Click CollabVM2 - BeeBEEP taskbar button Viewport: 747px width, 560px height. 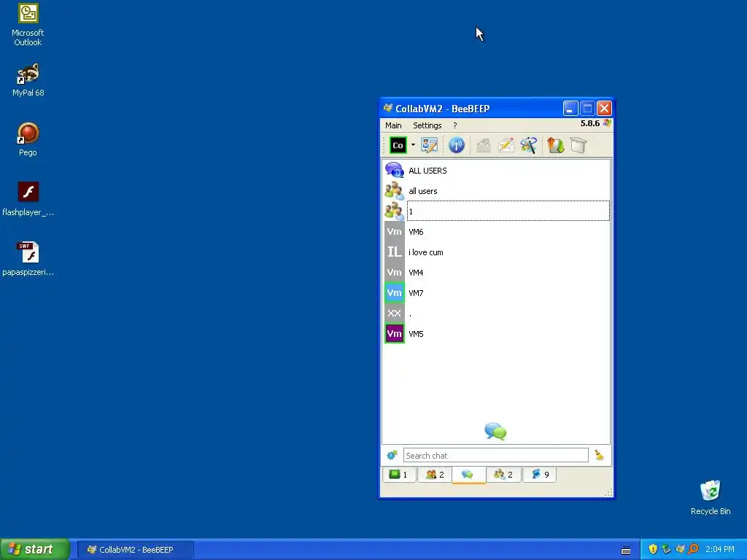tap(135, 550)
